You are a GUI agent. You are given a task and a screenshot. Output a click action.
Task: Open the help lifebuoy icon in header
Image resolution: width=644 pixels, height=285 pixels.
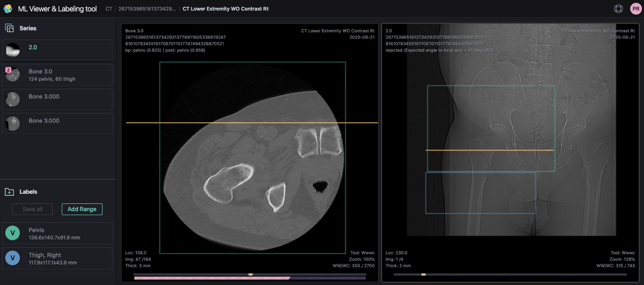tap(618, 9)
